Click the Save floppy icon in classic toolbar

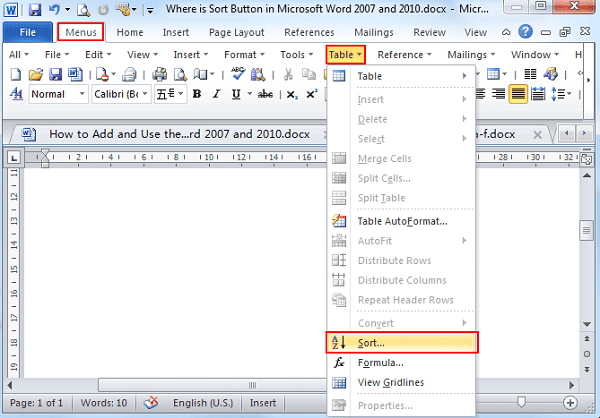[x=55, y=74]
